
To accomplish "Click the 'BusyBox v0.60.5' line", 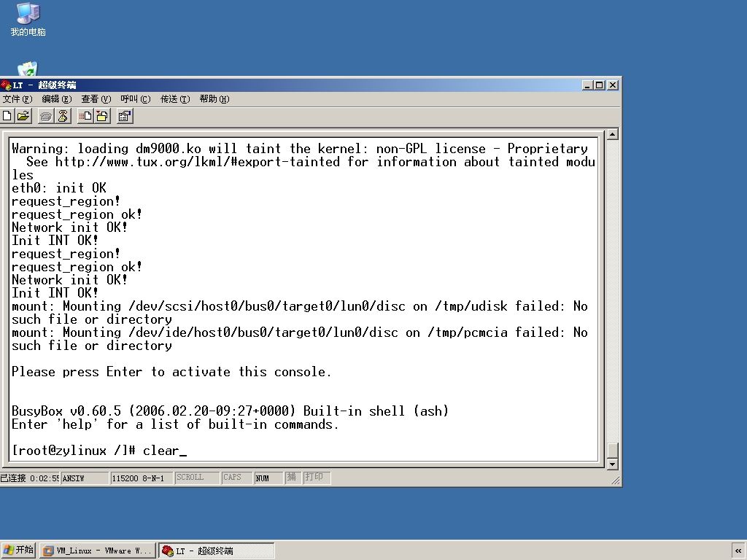I will [x=230, y=411].
